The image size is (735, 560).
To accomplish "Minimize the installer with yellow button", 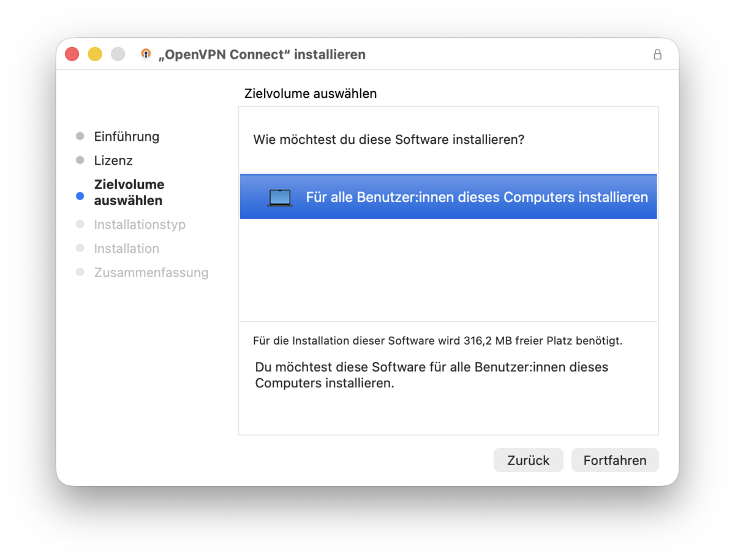I will tap(95, 54).
